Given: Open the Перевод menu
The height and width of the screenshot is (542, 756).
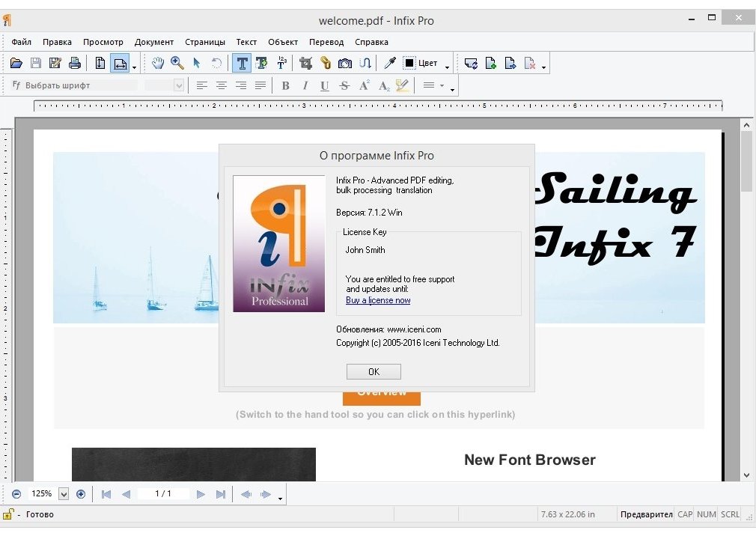Looking at the screenshot, I should pos(326,42).
